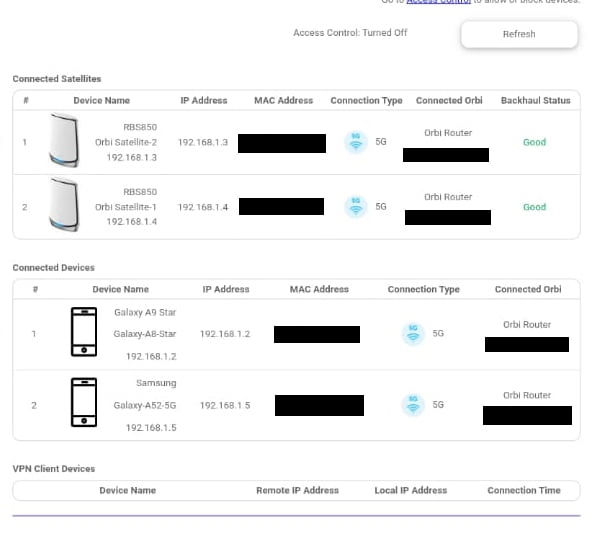The width and height of the screenshot is (605, 559).
Task: Click the 5G WiFi icon for Orbi Satellite-2
Action: (x=356, y=142)
